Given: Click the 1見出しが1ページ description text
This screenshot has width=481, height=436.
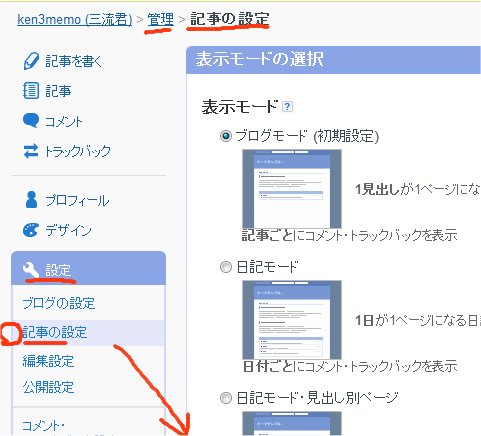Looking at the screenshot, I should 418,189.
